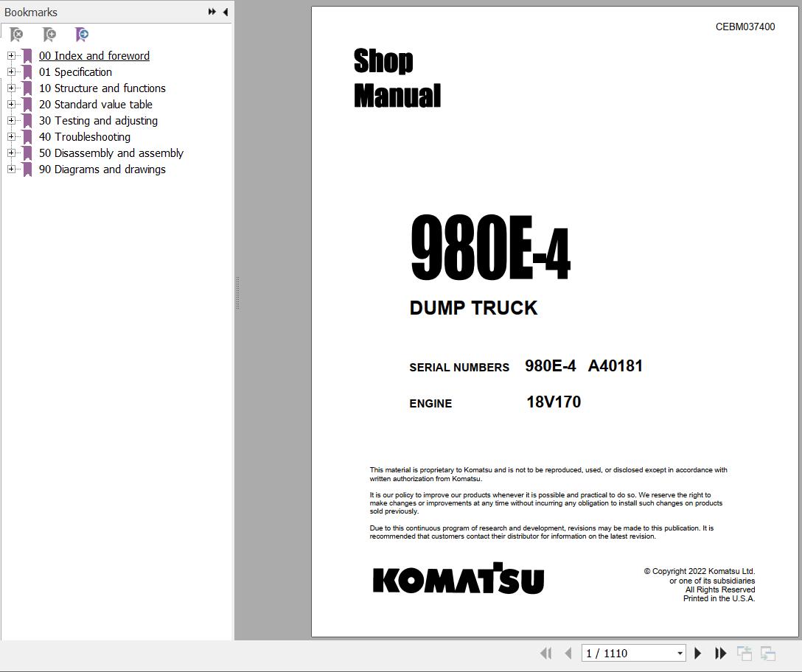Open the 20 Standard value table bookmark

(96, 105)
